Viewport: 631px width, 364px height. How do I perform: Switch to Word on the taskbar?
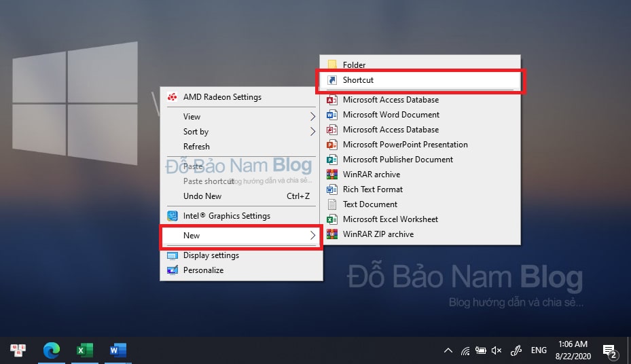tap(118, 350)
